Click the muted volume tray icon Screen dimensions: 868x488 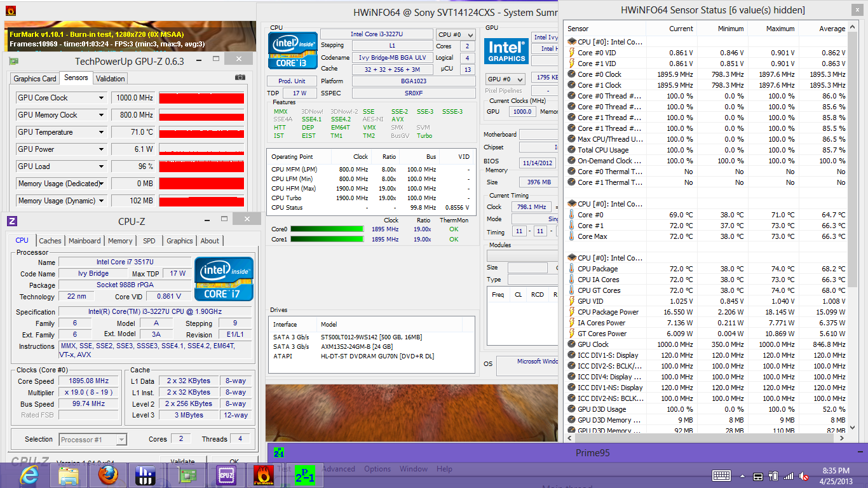pyautogui.click(x=804, y=475)
